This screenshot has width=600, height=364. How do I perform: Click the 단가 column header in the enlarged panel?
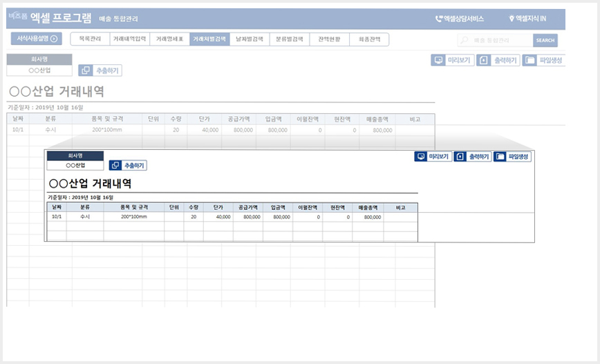[x=218, y=207]
